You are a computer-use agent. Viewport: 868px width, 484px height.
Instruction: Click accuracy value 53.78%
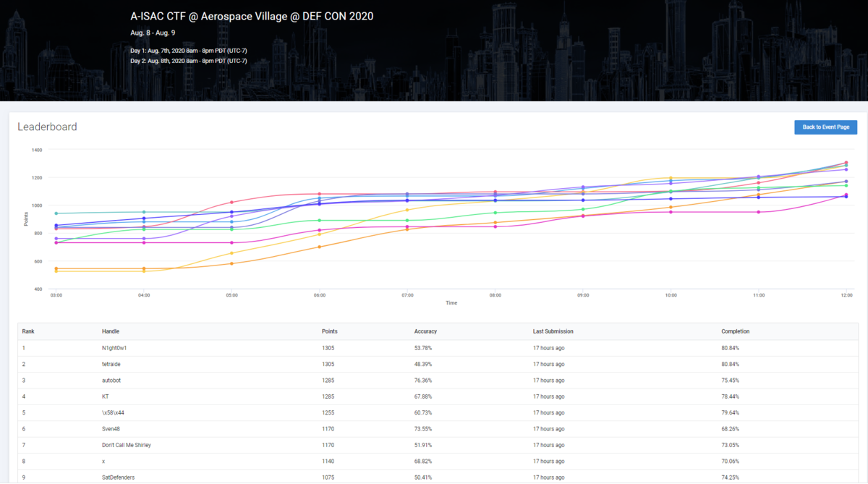tap(423, 348)
